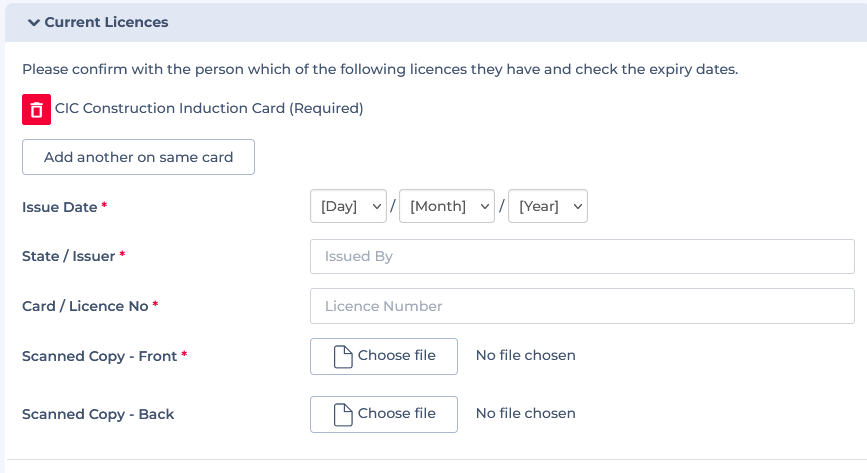Click the Issue Date field label
Viewport: 867px width, 473px height.
[60, 207]
